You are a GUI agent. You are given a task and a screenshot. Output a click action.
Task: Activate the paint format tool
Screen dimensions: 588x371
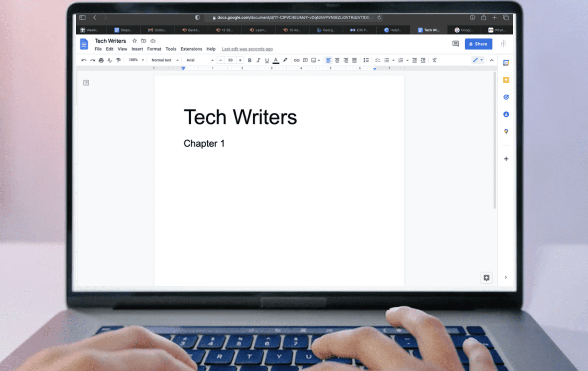[x=119, y=60]
